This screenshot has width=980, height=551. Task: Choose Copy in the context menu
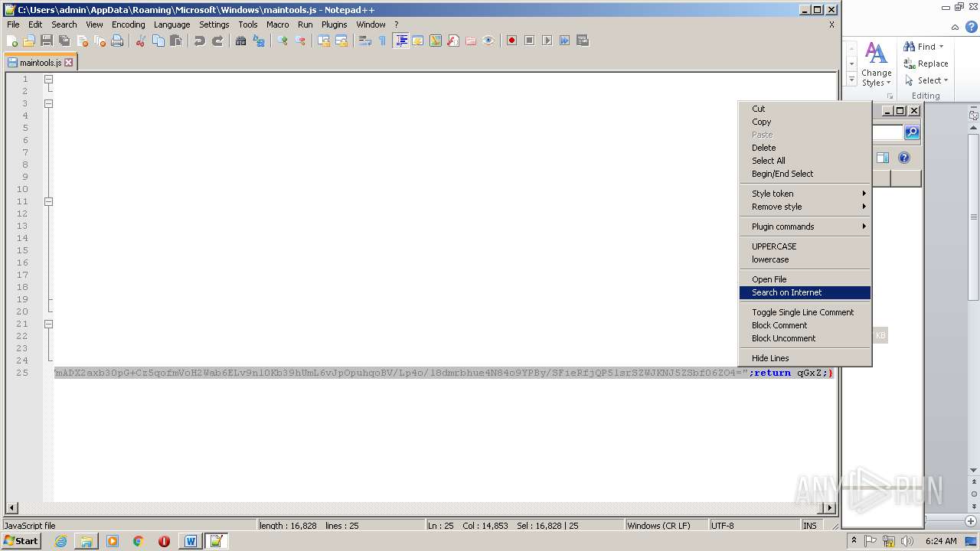coord(805,122)
